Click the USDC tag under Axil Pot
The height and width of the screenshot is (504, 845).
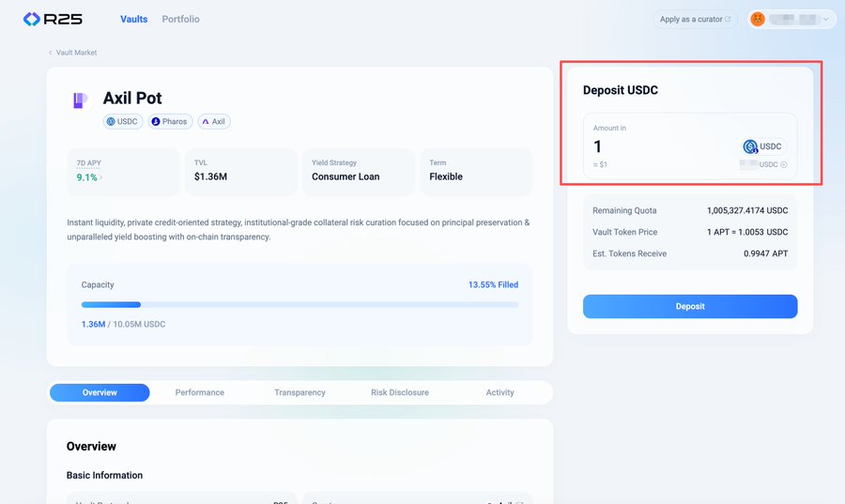click(x=123, y=122)
